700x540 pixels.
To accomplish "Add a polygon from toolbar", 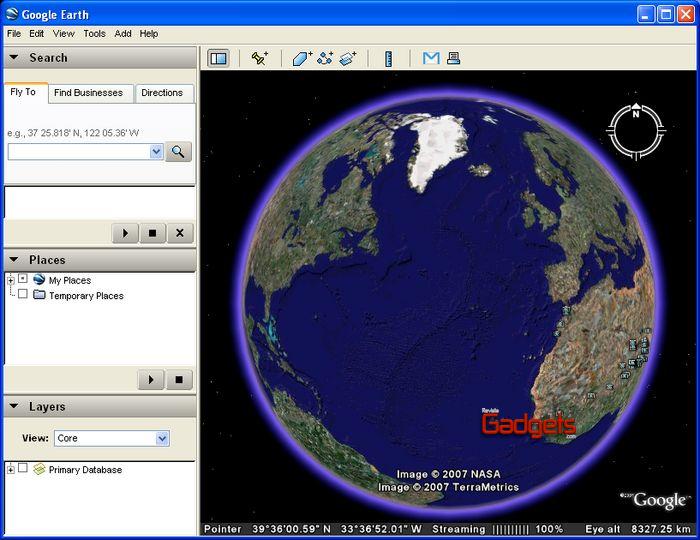I will [x=302, y=58].
